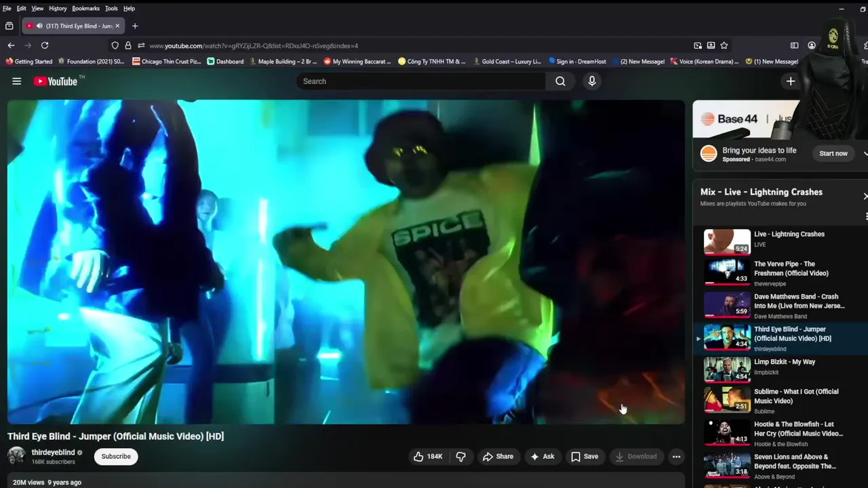Expand the ad options chevron beside Start now
Screen dimensions: 868x488
(x=865, y=154)
